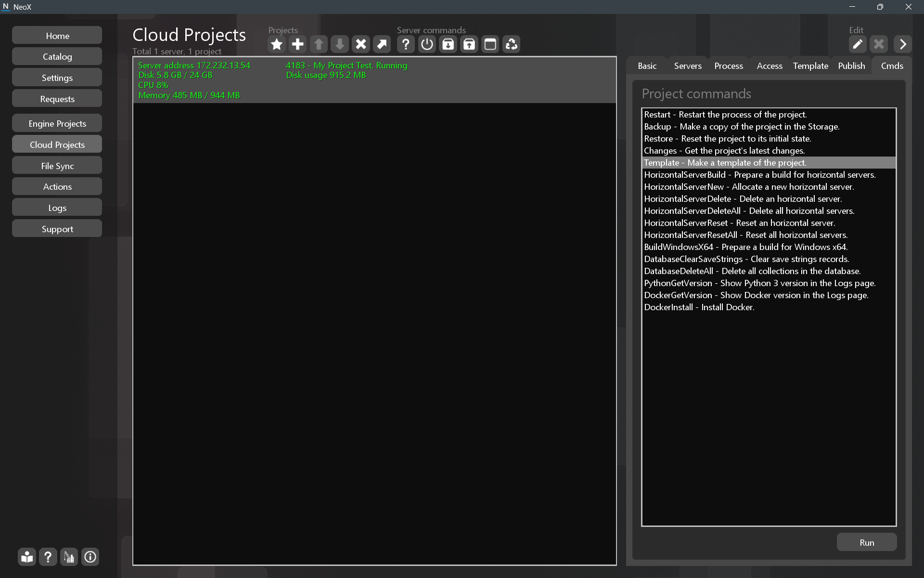Open the Publish tab
This screenshot has height=578, width=924.
pos(851,66)
